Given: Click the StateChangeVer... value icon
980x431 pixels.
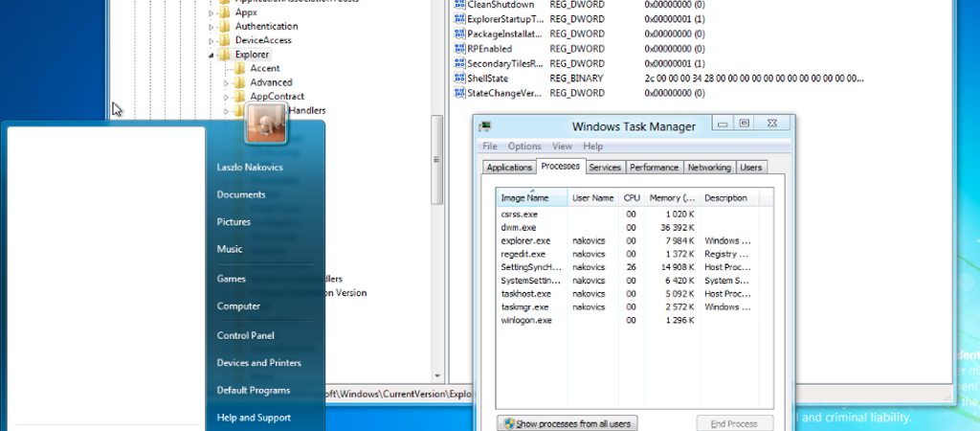Looking at the screenshot, I should (x=460, y=93).
